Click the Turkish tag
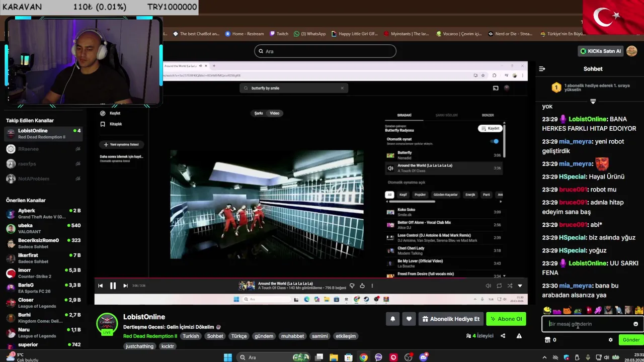This screenshot has height=362, width=644. 191,336
